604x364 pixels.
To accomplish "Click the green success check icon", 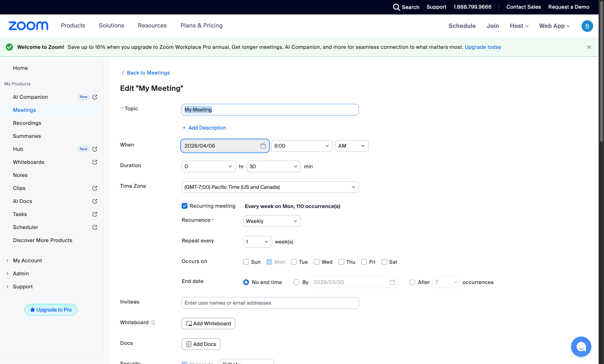I will pos(9,47).
